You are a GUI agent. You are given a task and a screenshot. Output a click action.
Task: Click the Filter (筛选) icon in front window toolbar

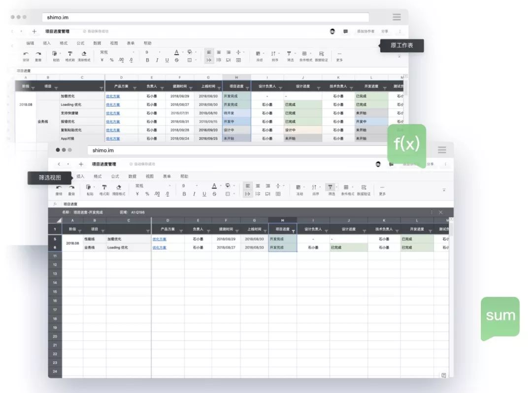pyautogui.click(x=331, y=187)
